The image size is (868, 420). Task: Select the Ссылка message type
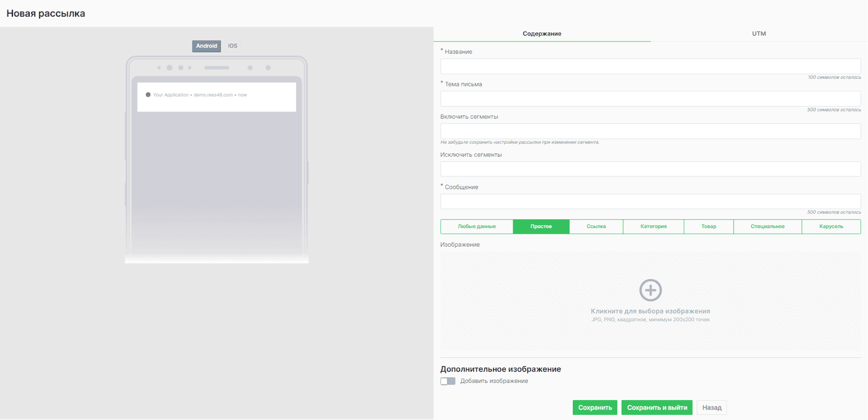pos(596,227)
